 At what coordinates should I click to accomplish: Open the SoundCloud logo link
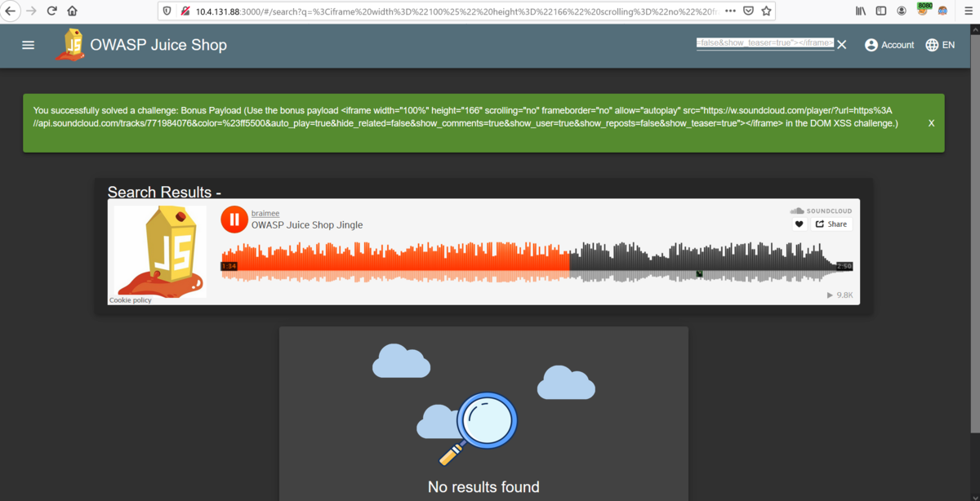(x=822, y=211)
